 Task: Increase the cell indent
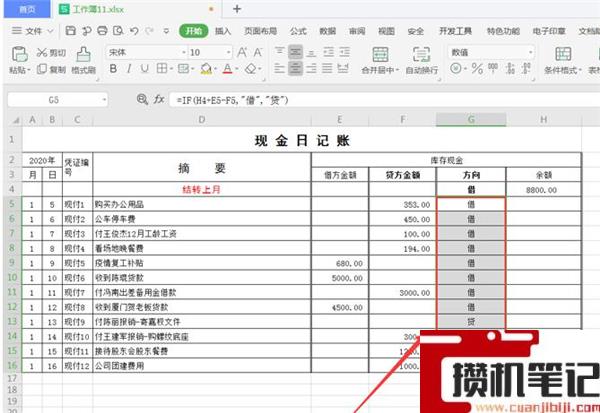point(344,52)
